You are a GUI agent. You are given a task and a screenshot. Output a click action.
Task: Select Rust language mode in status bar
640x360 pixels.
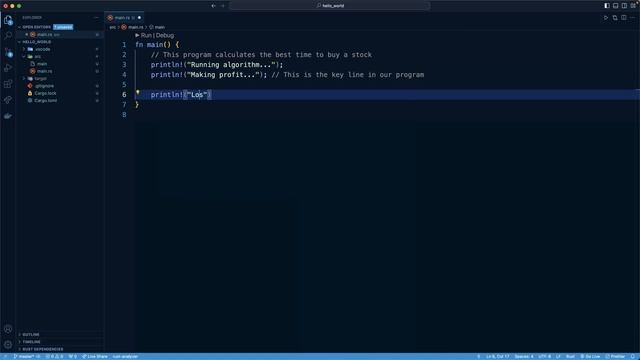click(x=570, y=356)
